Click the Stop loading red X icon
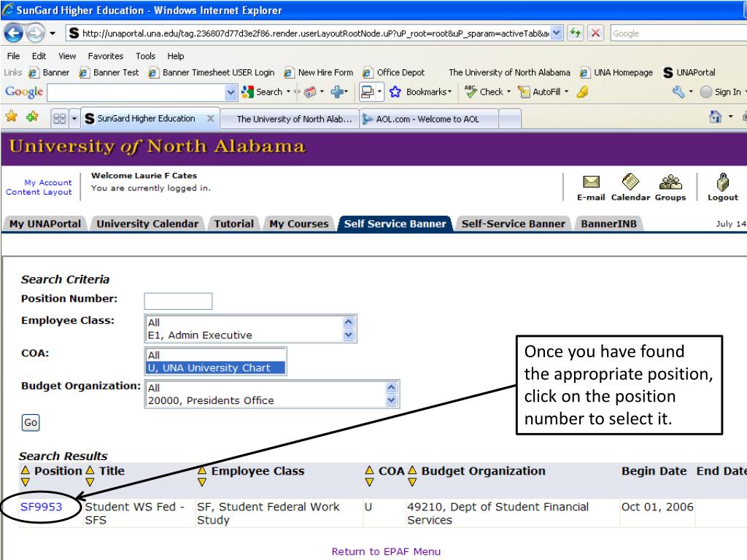Screen dimensions: 747x560 pos(595,34)
